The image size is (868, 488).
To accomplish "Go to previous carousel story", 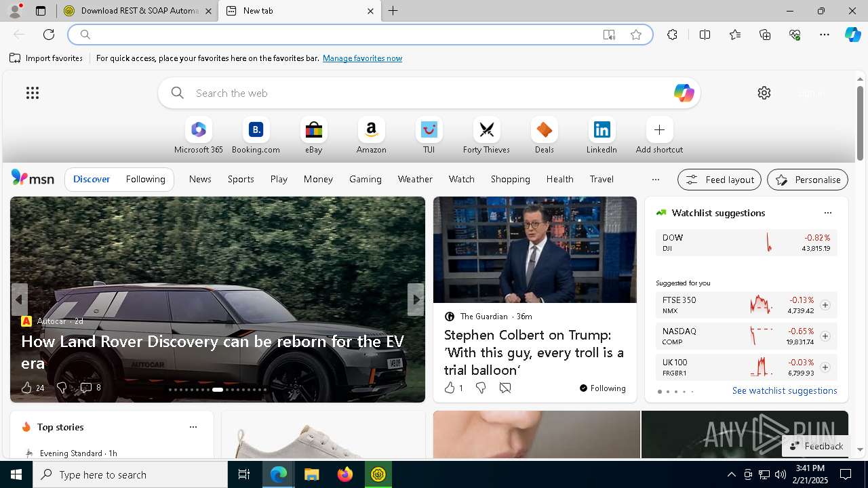I will pos(19,299).
